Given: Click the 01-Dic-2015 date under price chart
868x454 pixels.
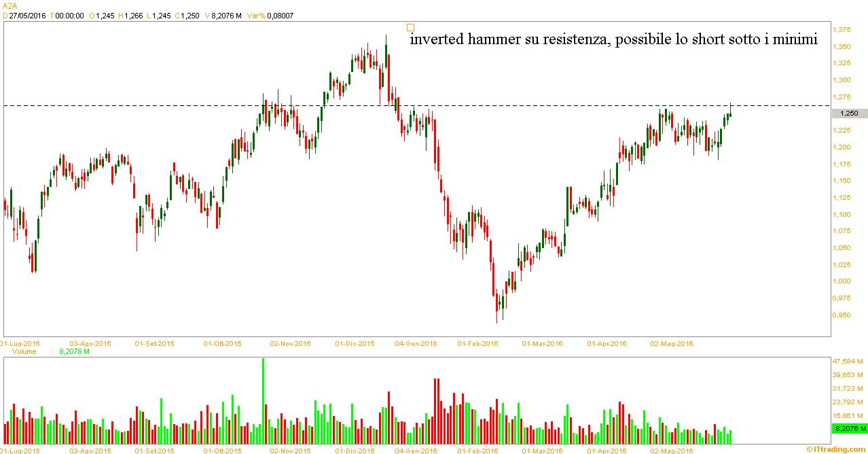Looking at the screenshot, I should click(x=355, y=344).
